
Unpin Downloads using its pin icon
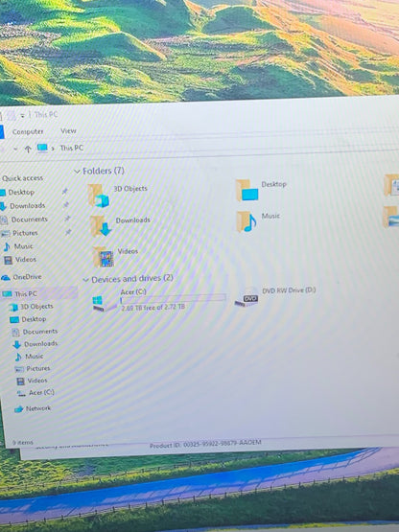click(66, 204)
